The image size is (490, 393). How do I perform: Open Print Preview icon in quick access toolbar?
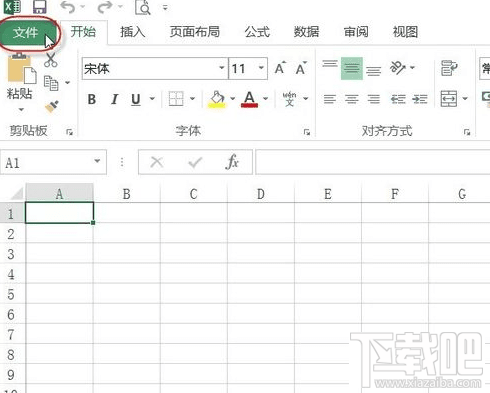[x=143, y=7]
